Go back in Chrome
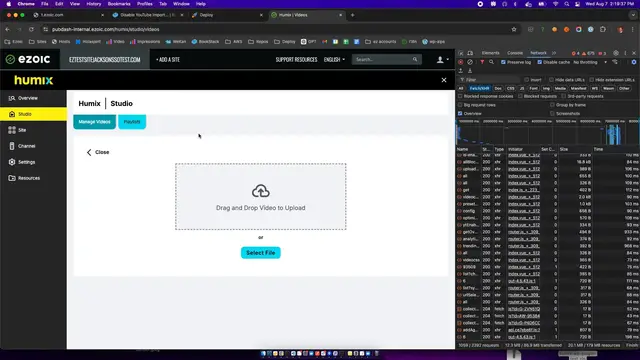 (7, 29)
